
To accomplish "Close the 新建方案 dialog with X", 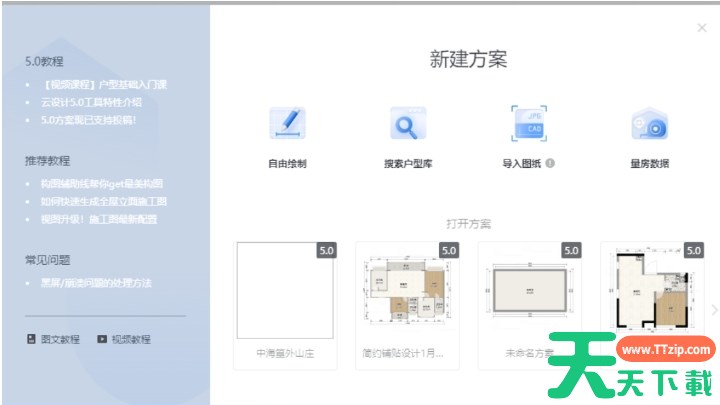I will point(702,28).
